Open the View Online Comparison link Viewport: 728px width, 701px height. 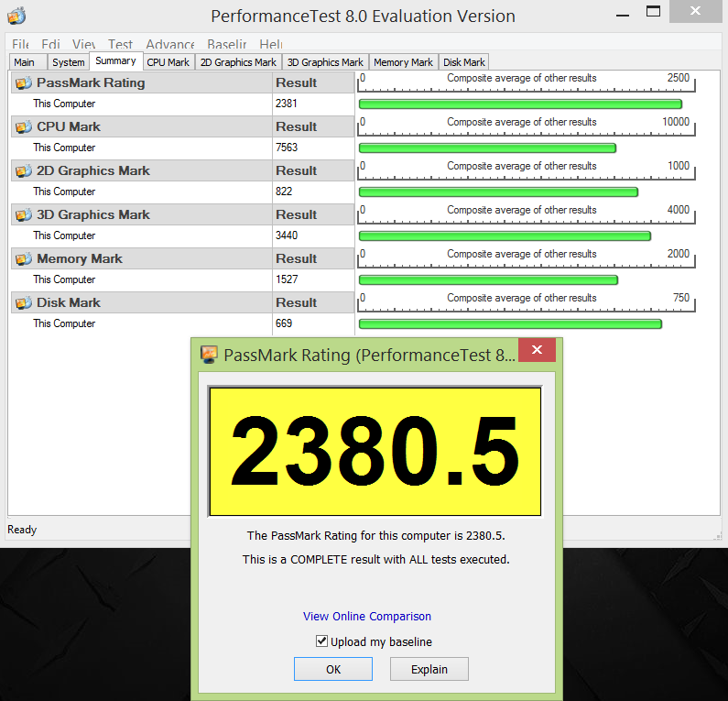point(367,616)
